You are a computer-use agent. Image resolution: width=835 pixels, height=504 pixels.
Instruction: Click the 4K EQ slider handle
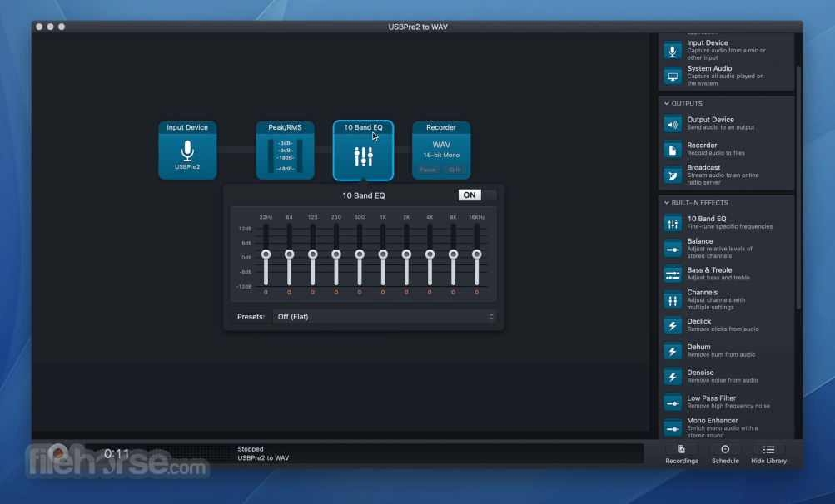click(x=430, y=254)
